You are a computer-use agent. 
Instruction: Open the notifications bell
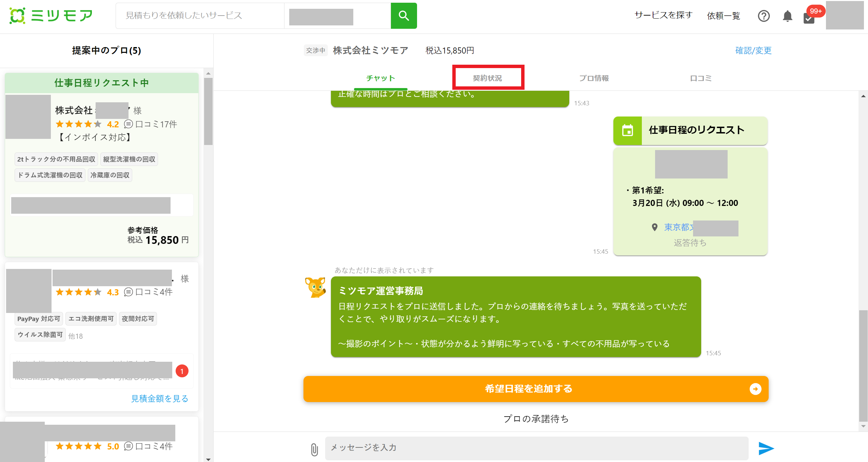(x=787, y=16)
